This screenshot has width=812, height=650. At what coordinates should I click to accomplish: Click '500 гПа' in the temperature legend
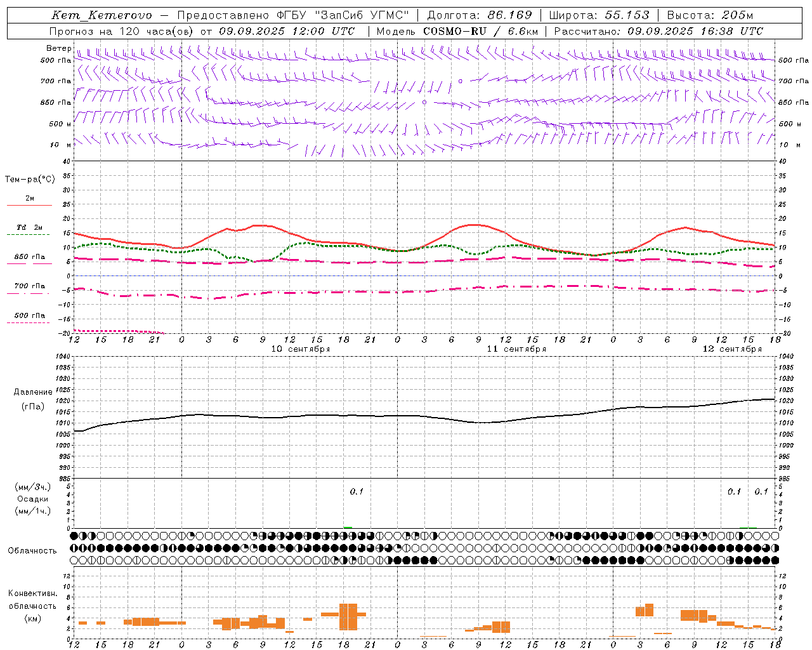[x=29, y=315]
